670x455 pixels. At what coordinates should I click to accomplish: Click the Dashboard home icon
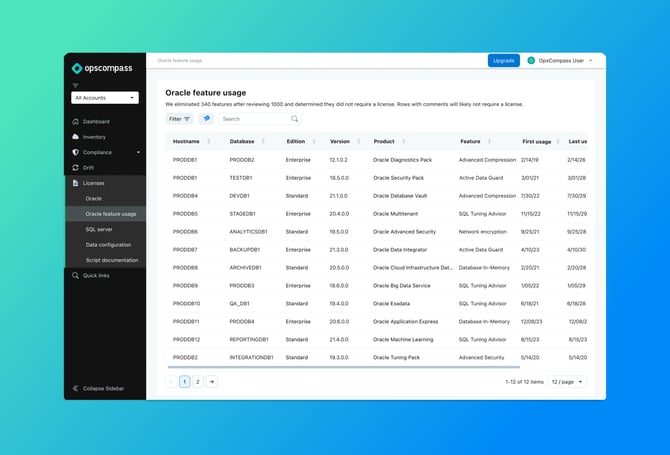coord(76,121)
